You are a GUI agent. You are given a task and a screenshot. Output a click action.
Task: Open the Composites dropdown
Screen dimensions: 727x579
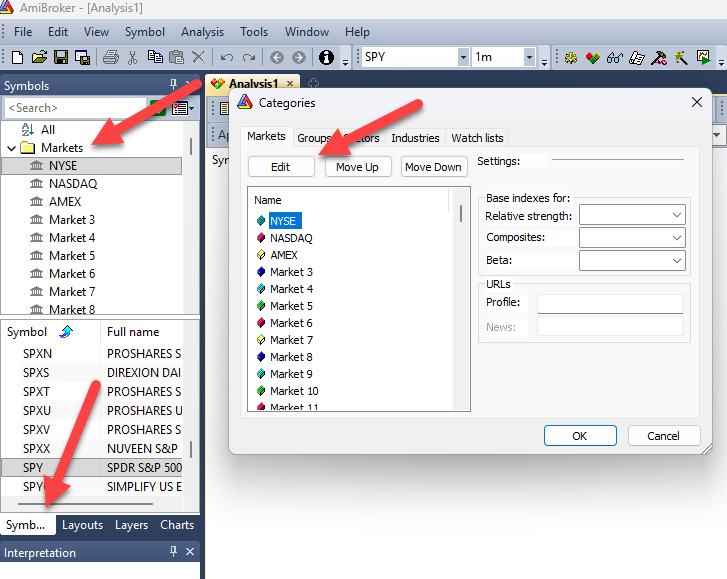click(x=676, y=238)
